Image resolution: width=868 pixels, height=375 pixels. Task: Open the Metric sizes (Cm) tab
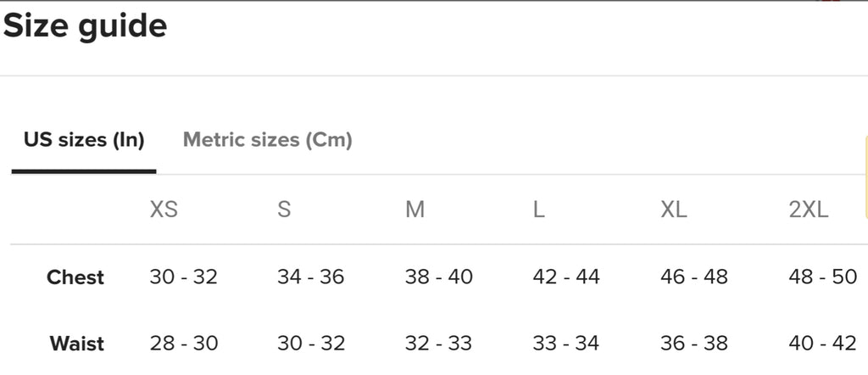[267, 140]
